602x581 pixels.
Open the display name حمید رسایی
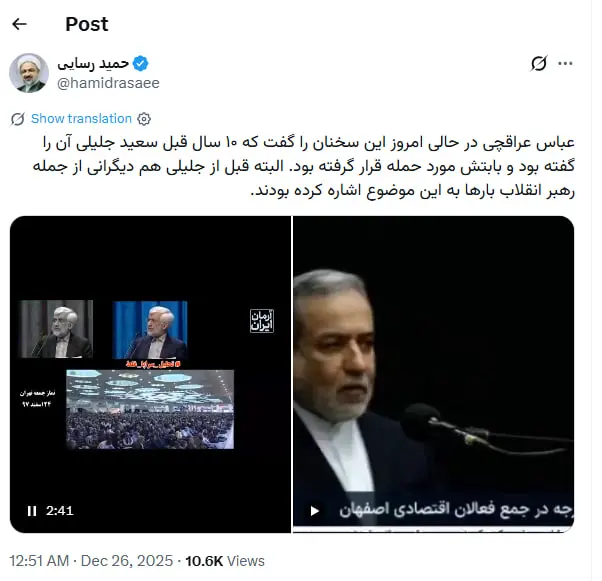[x=93, y=63]
